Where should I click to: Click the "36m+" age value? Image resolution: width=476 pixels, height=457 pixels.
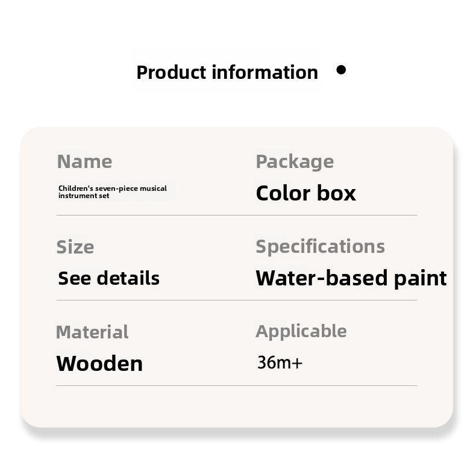(280, 362)
